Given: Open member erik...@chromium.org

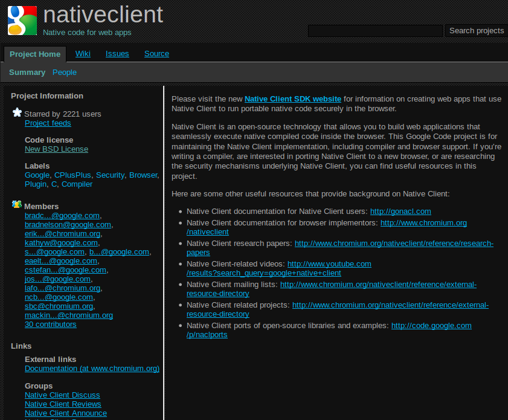Looking at the screenshot, I should (63, 234).
